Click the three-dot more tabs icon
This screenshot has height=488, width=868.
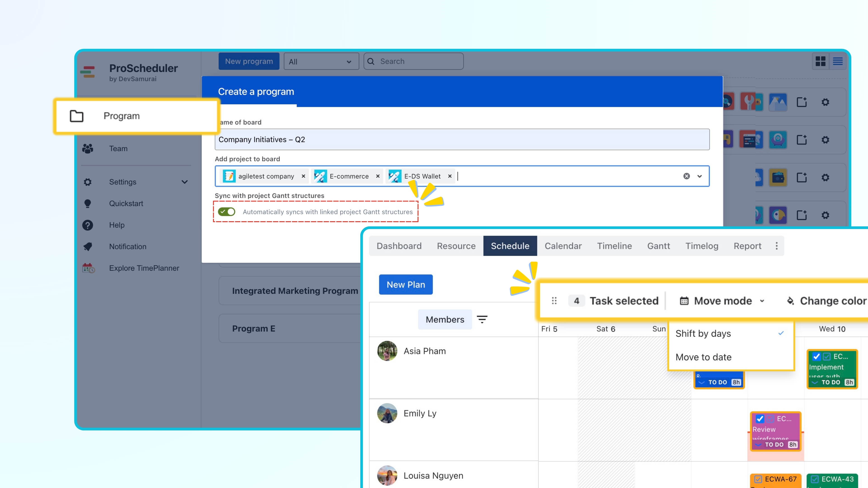click(777, 246)
